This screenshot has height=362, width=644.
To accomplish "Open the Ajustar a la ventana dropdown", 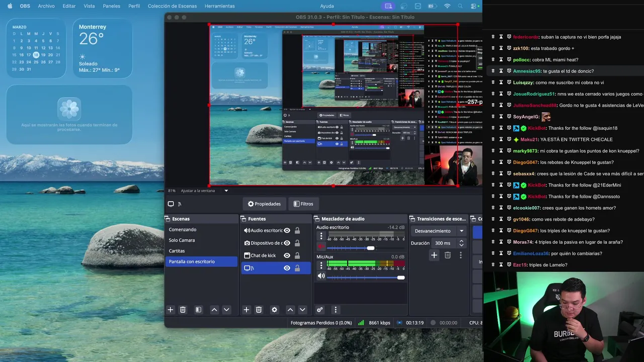I will 205,191.
